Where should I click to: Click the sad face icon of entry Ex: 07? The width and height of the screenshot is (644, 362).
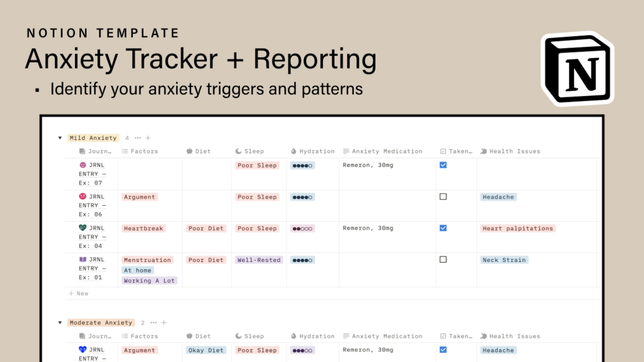(83, 165)
